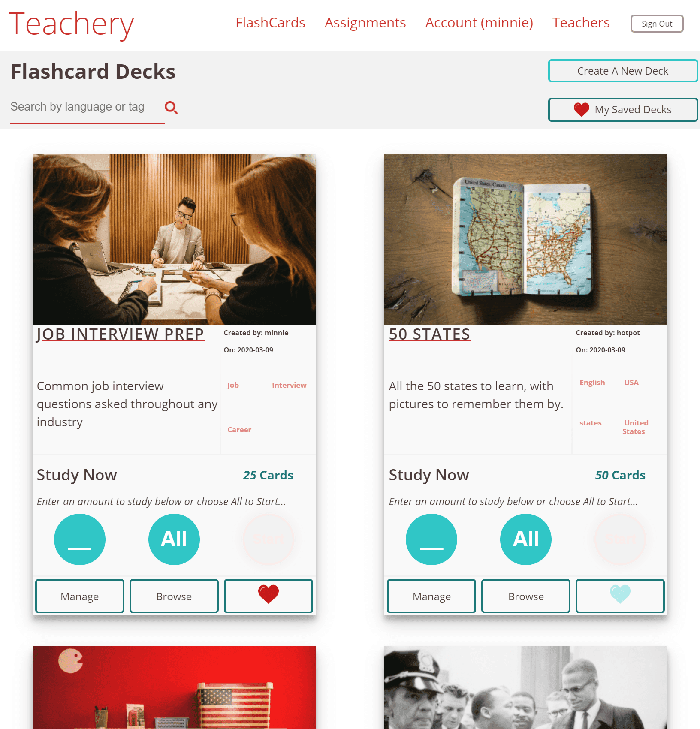
Task: Select All cards for Job Interview Prep
Action: click(x=174, y=539)
